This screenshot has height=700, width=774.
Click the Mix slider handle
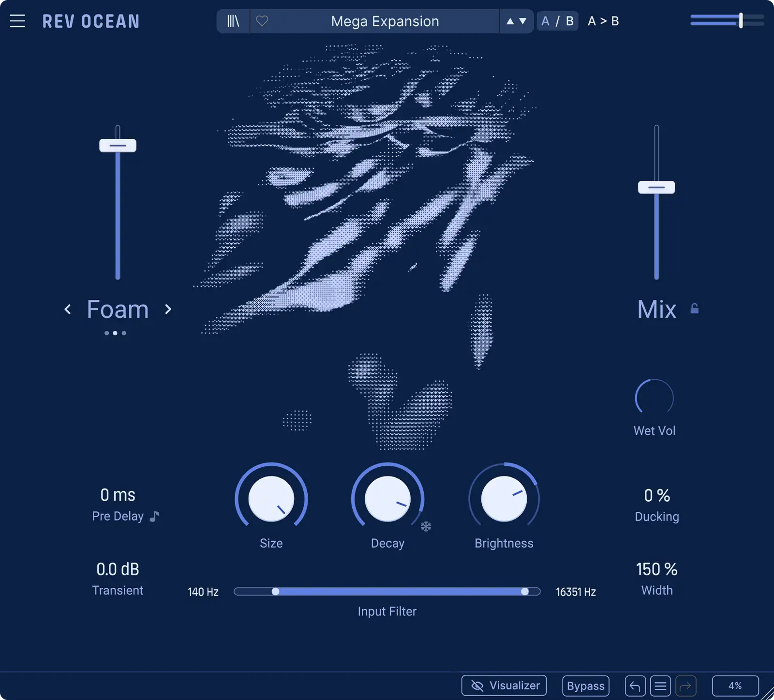click(656, 187)
